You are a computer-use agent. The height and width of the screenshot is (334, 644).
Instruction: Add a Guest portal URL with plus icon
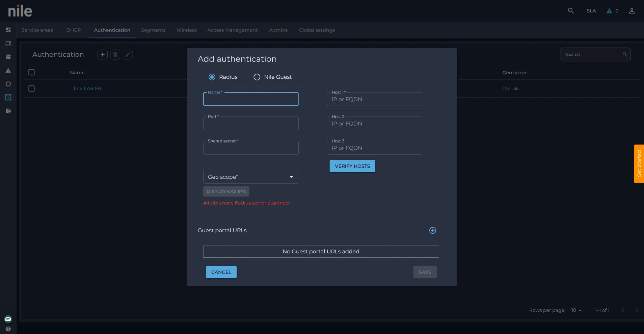coord(433,230)
